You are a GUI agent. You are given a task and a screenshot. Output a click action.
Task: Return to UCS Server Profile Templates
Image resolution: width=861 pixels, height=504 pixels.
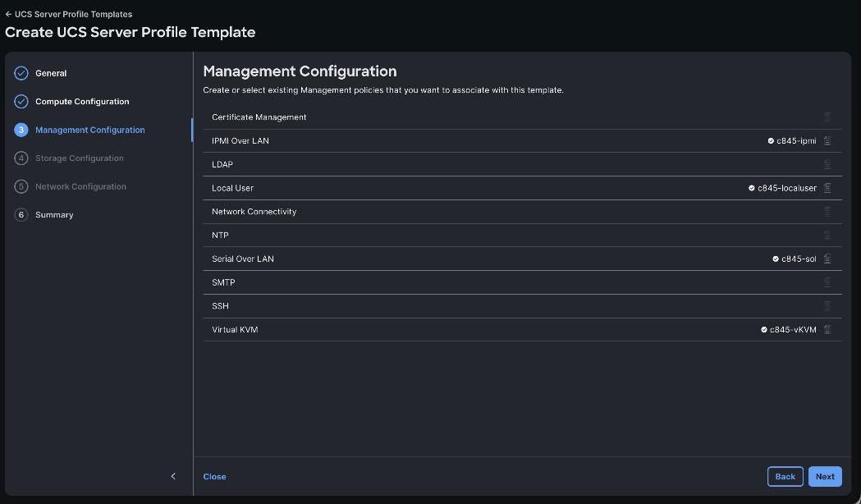click(x=74, y=14)
